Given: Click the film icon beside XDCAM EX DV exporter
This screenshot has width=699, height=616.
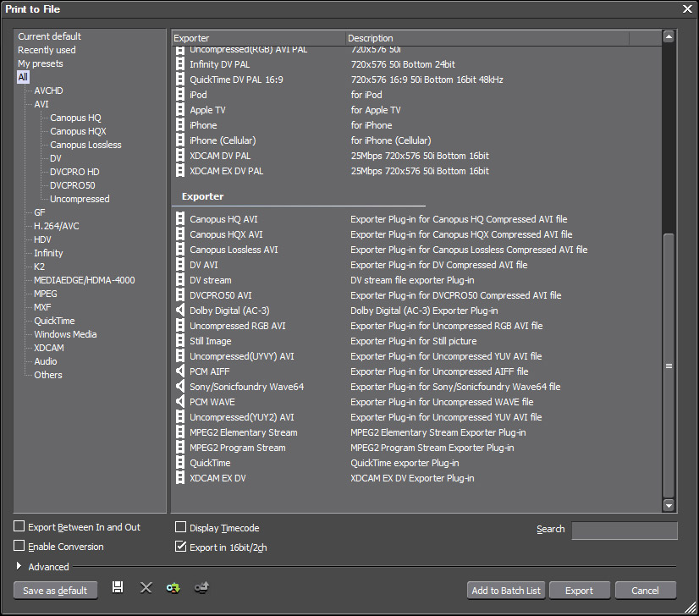Looking at the screenshot, I should point(180,478).
